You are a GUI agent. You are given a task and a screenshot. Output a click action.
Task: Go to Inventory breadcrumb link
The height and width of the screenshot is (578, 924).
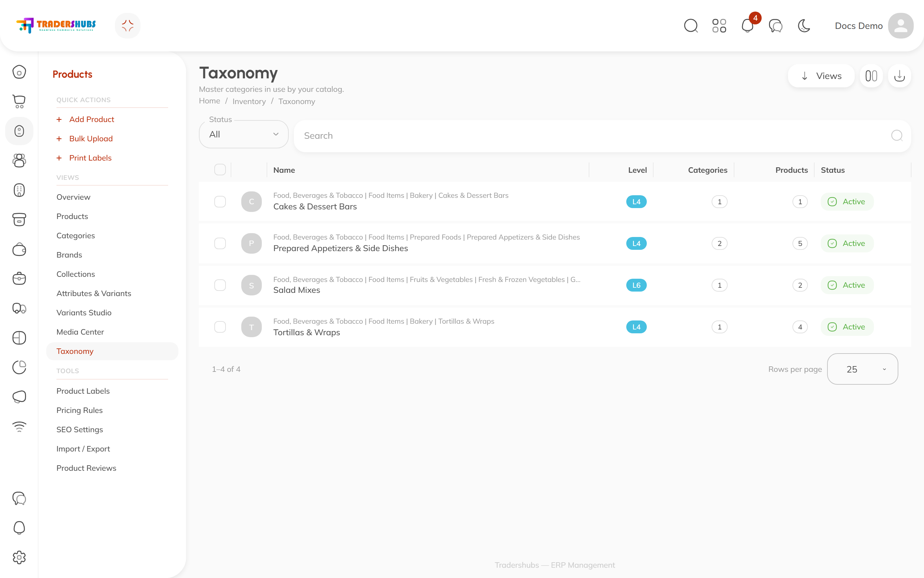click(x=249, y=101)
